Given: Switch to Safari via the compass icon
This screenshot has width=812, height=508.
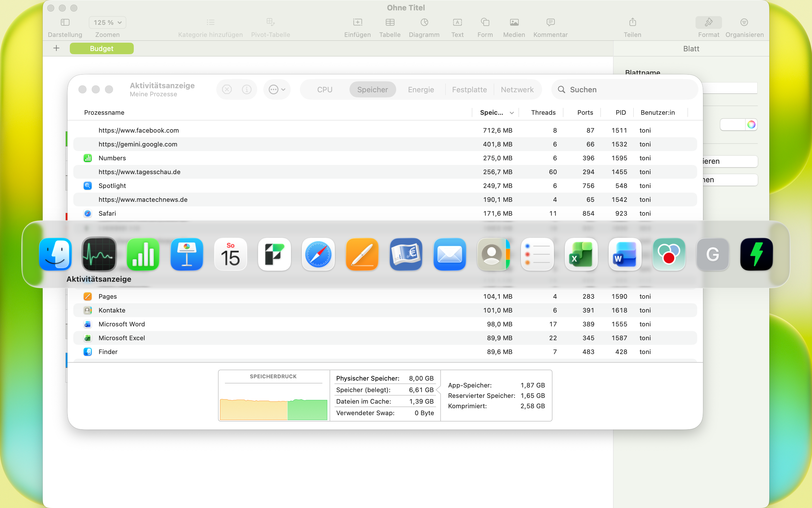Looking at the screenshot, I should pyautogui.click(x=318, y=255).
